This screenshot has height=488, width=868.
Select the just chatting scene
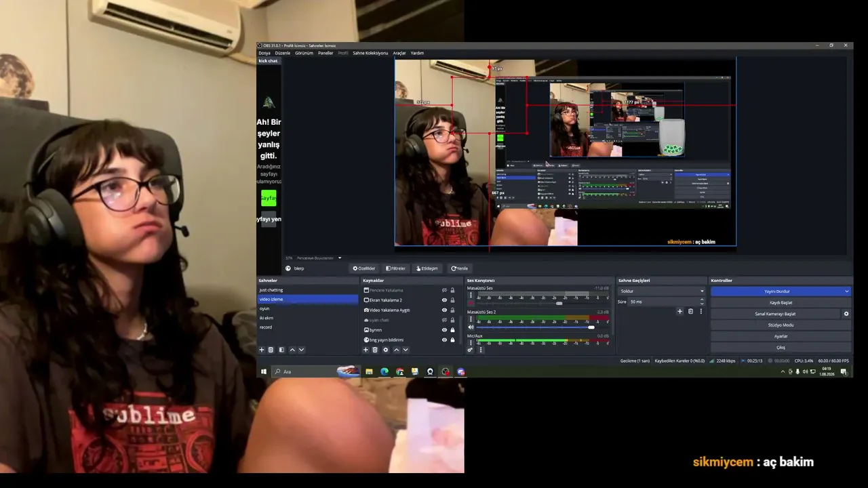pos(308,290)
